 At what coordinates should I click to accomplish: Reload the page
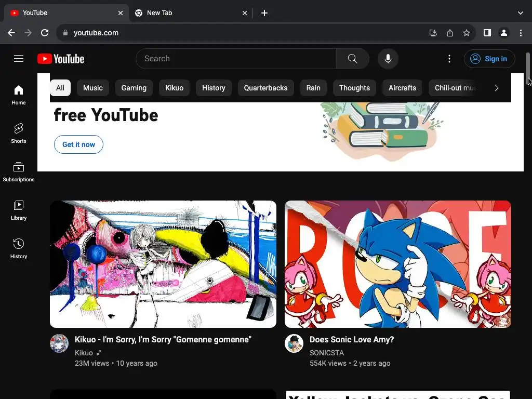(x=45, y=33)
